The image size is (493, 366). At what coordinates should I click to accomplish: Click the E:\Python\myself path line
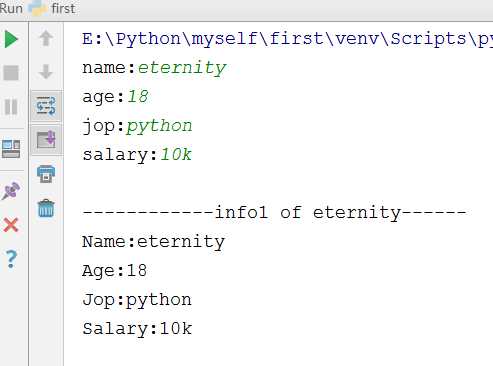(287, 39)
